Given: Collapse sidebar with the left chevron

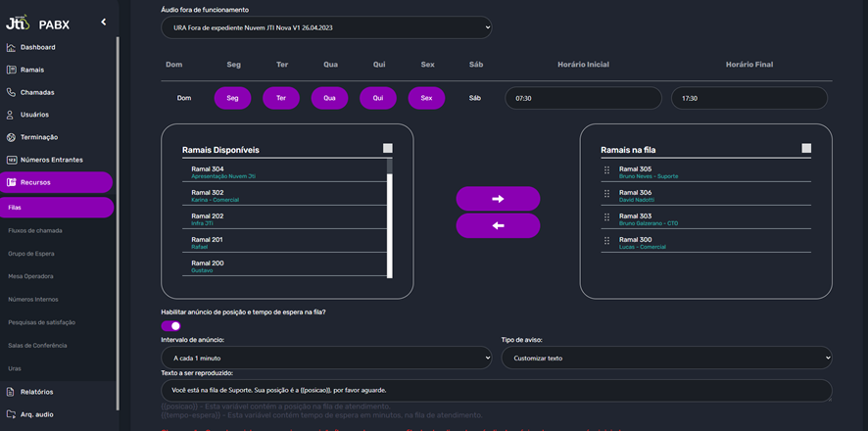Looking at the screenshot, I should [x=103, y=22].
